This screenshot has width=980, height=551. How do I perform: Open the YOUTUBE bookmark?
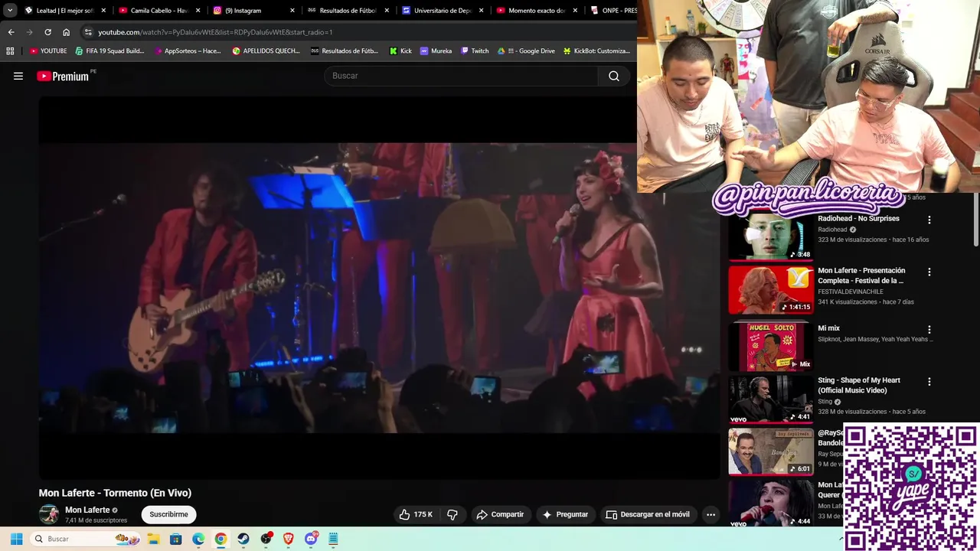[x=48, y=51]
